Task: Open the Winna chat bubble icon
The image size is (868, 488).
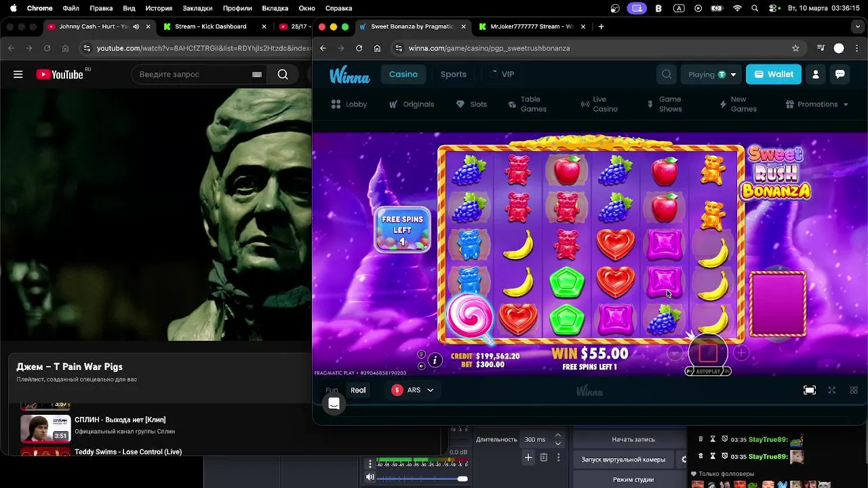Action: pos(840,75)
